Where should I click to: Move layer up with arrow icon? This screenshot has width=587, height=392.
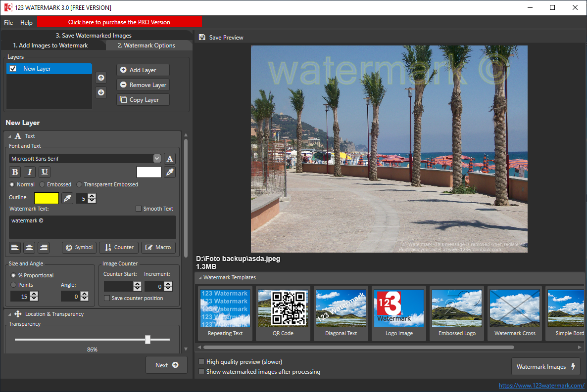(x=101, y=78)
